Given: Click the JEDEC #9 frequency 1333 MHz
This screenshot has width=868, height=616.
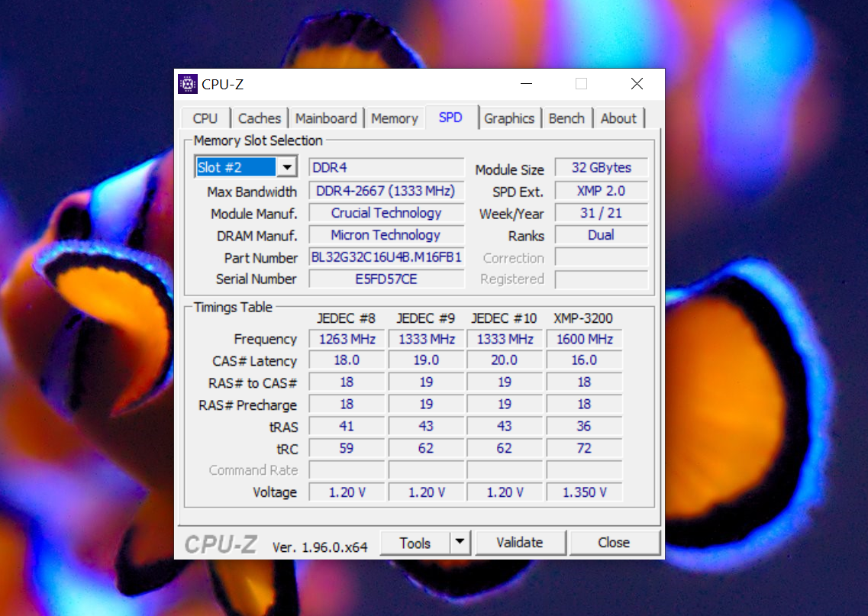Looking at the screenshot, I should point(427,339).
